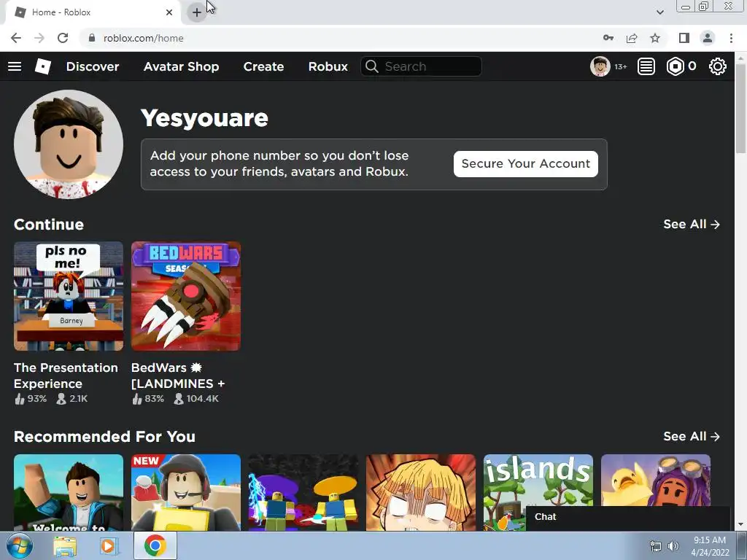Open the network tray icon

pyautogui.click(x=656, y=546)
